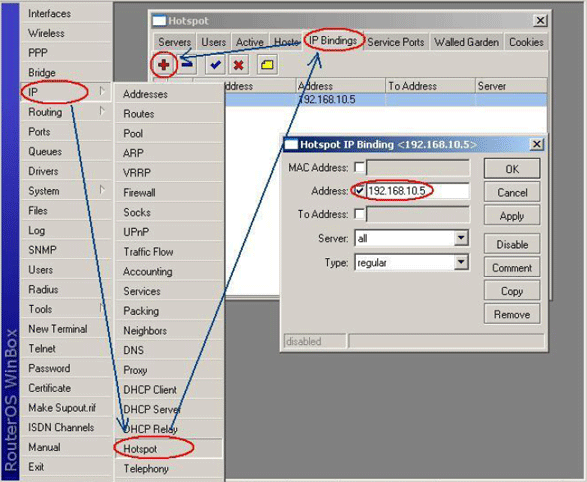Switch to the Active tab
This screenshot has height=482, width=587.
pos(249,42)
